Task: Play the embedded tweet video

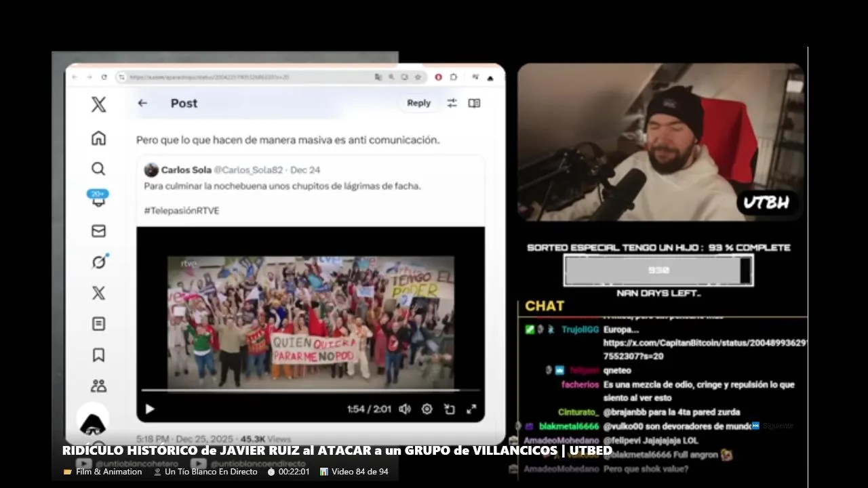Action: click(150, 409)
